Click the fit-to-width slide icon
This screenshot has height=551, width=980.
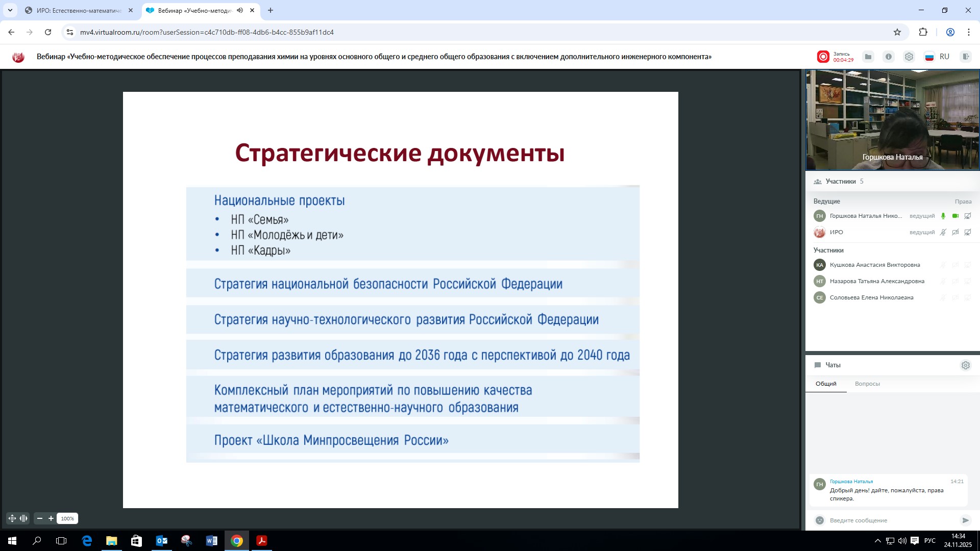[x=23, y=518]
